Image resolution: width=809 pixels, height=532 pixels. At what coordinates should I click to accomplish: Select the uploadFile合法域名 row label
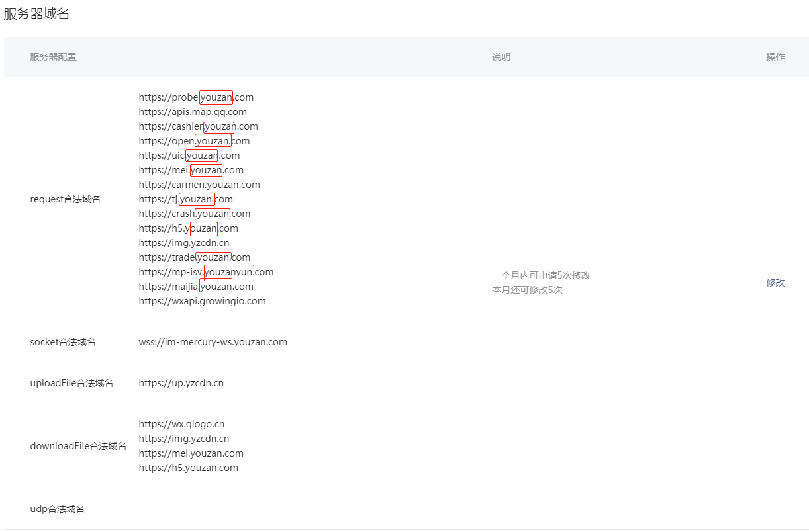[x=71, y=383]
